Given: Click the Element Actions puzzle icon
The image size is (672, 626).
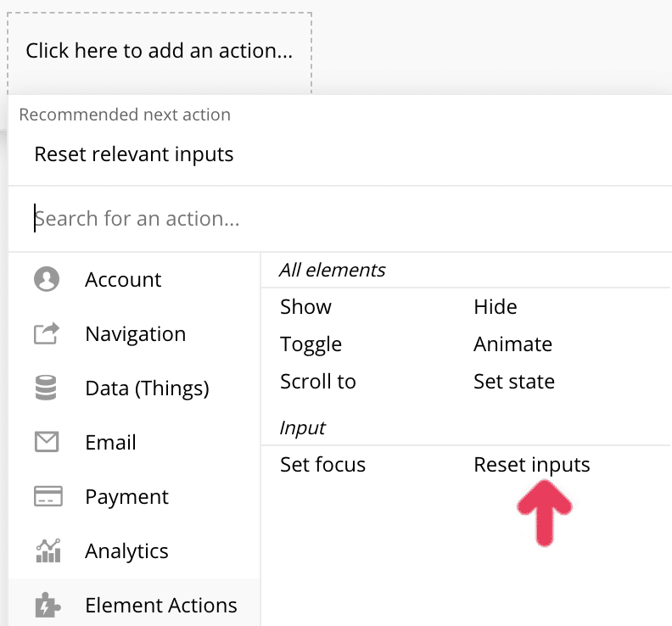Looking at the screenshot, I should coord(46,606).
